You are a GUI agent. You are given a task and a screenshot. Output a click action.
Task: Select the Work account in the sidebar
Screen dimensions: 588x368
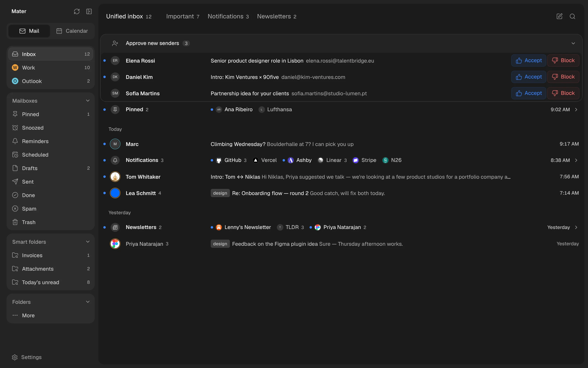51,68
